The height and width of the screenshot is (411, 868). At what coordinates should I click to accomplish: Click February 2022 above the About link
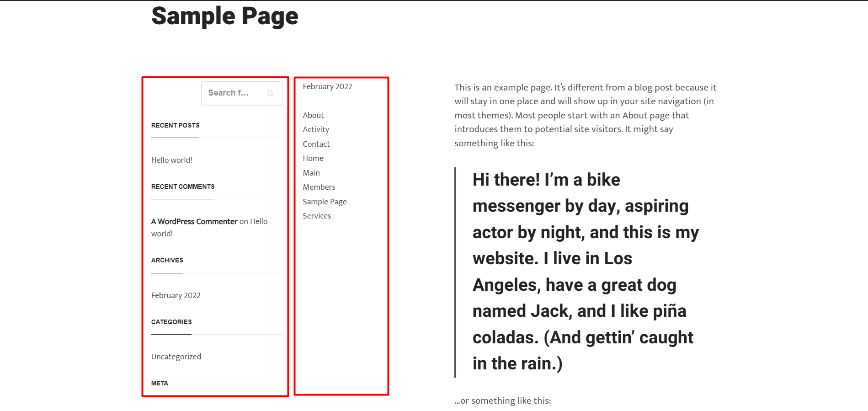[x=327, y=86]
